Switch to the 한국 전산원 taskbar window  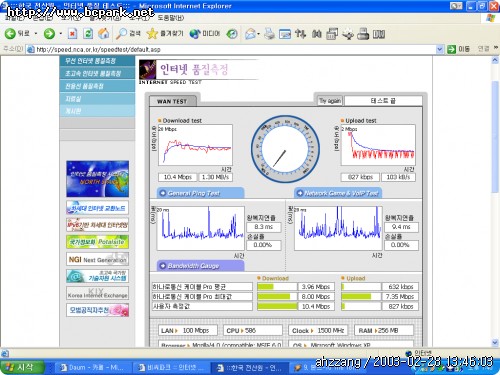tap(250, 368)
